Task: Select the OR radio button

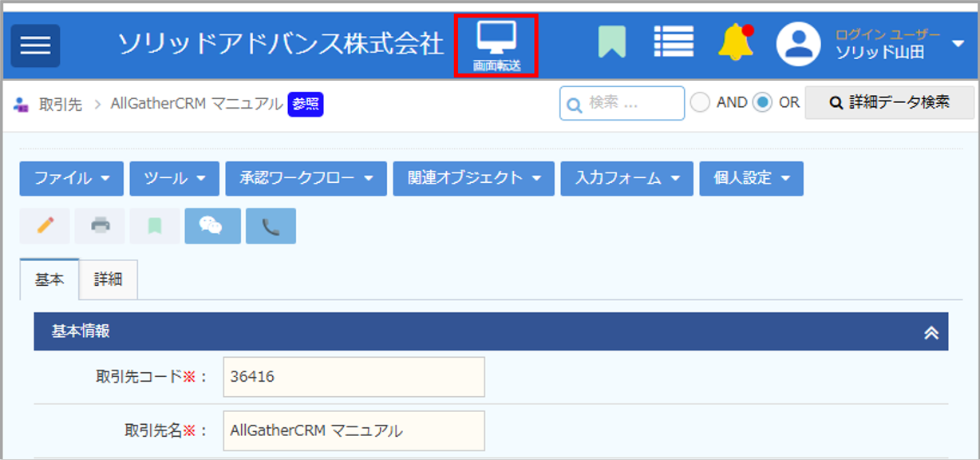Action: pos(762,102)
